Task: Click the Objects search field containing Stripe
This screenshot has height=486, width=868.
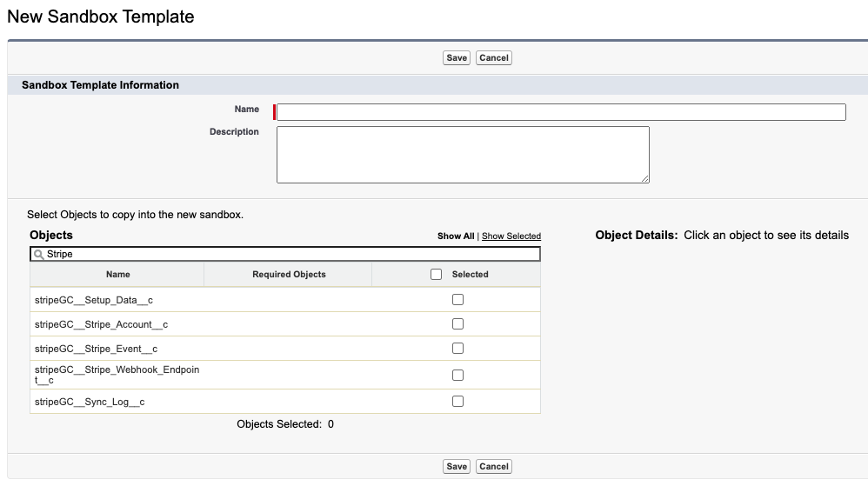Action: (285, 254)
